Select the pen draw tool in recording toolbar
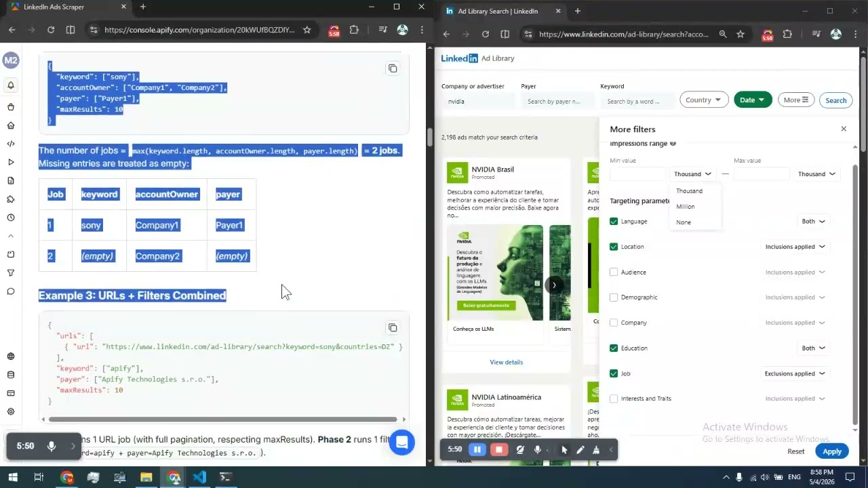 click(x=580, y=449)
